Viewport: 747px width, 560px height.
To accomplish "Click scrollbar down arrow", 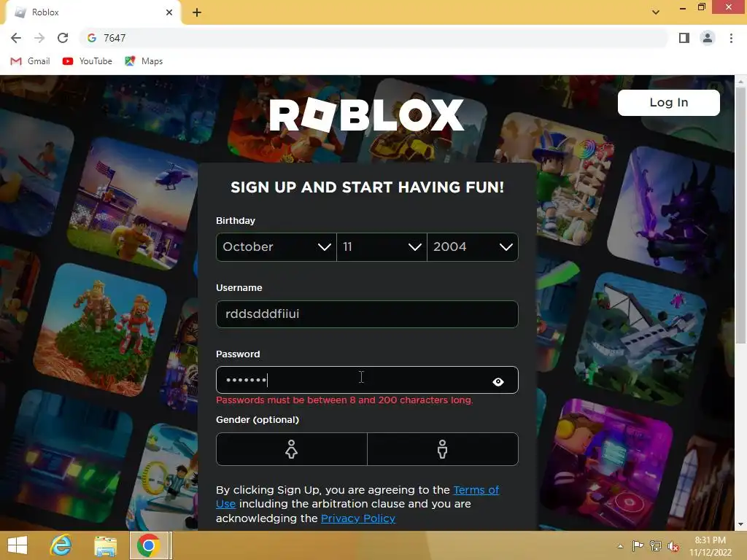I will [x=740, y=524].
